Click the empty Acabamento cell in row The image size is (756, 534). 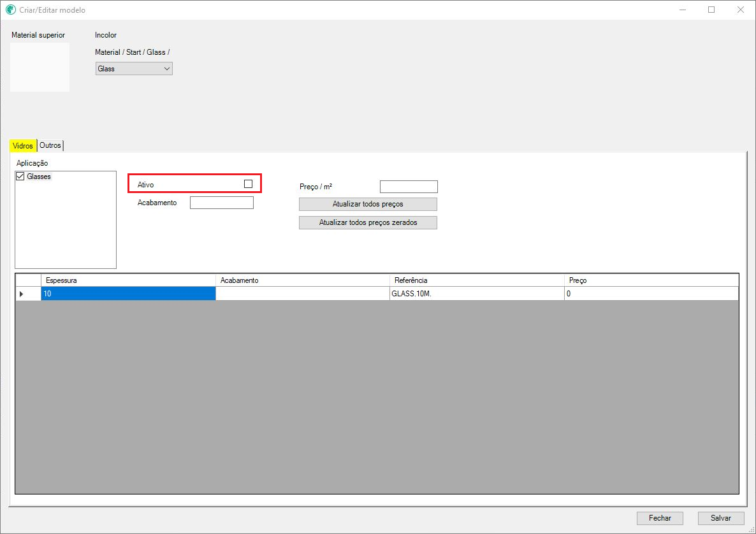coord(303,294)
